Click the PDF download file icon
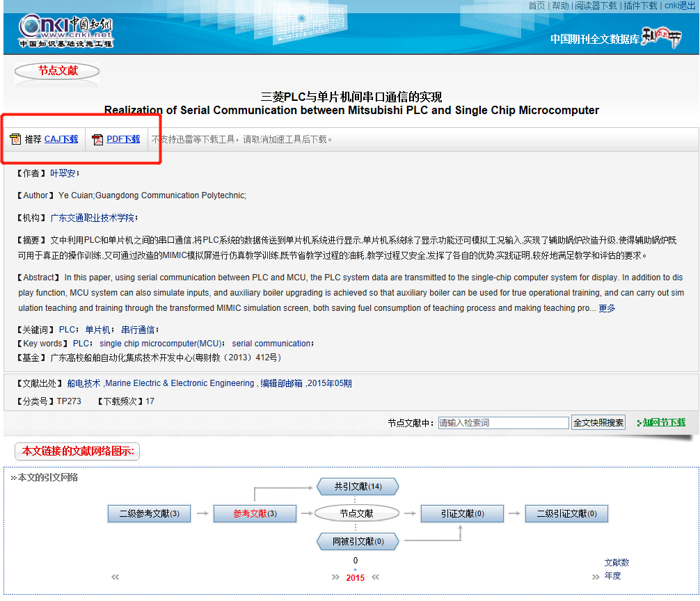 (x=97, y=140)
